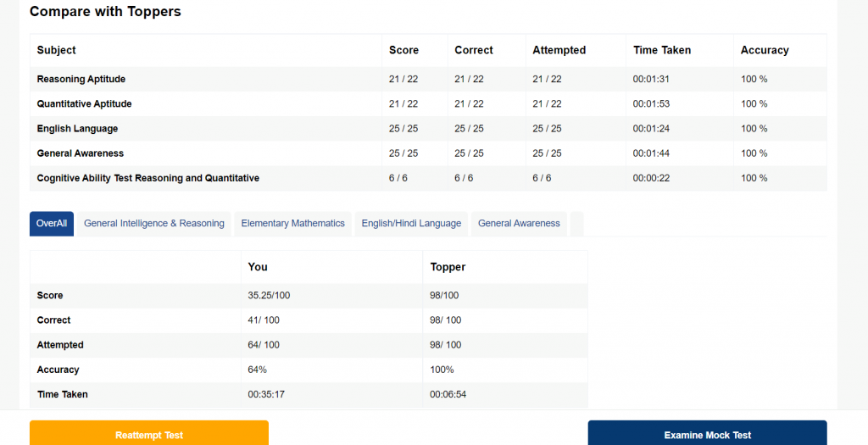Click Cognitive Ability score 6 / 6
868x445 pixels.
coord(398,178)
